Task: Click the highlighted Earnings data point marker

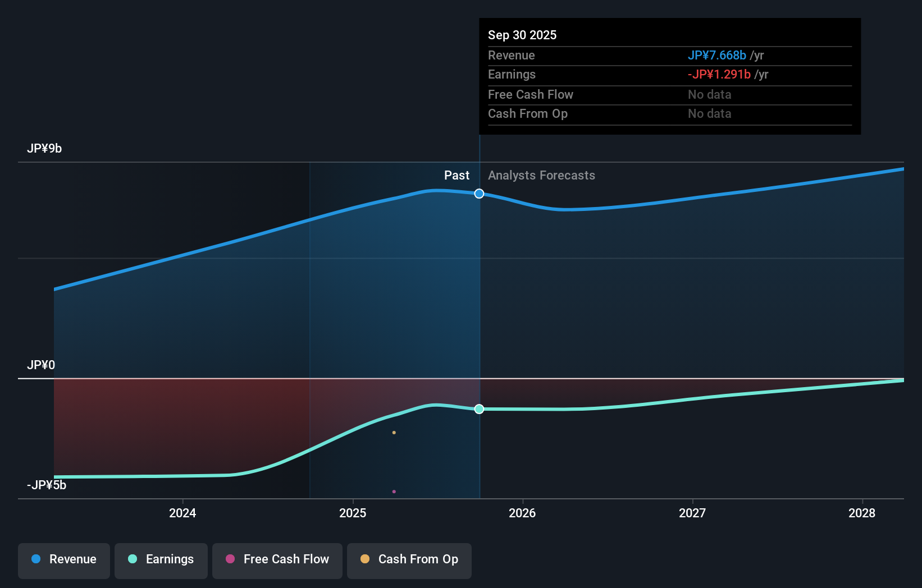Action: pyautogui.click(x=479, y=410)
